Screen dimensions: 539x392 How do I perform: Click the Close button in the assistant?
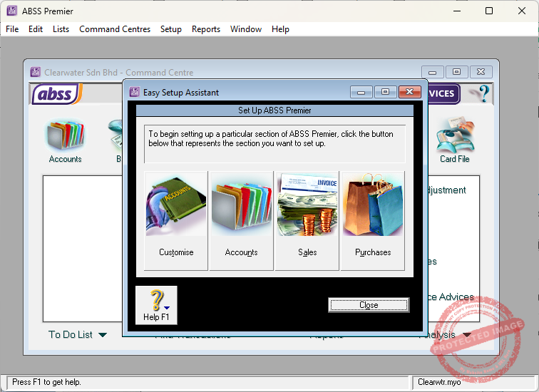[369, 305]
